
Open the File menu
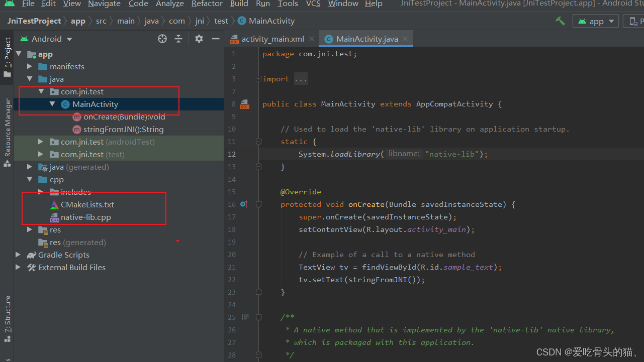(x=28, y=4)
